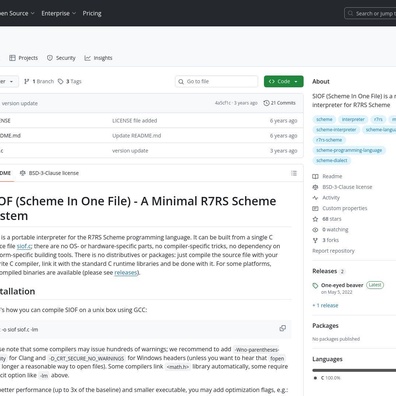This screenshot has width=396, height=396.
Task: Select the scheme-dialect topic tag
Action: [x=332, y=160]
